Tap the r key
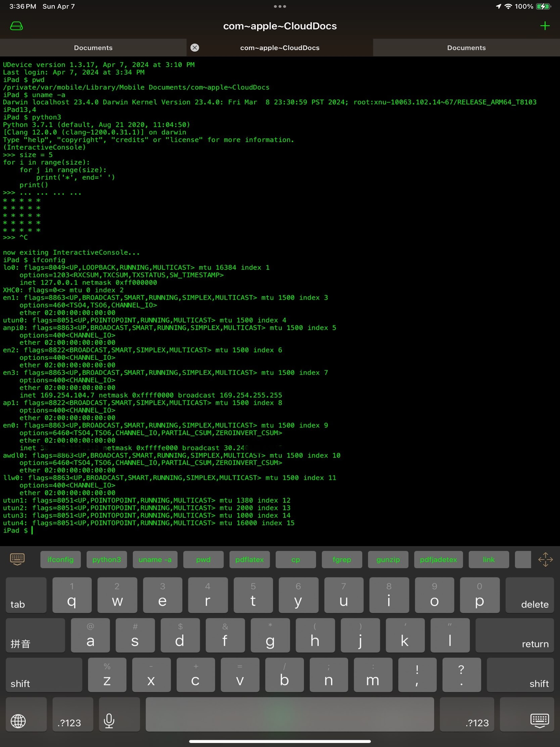The height and width of the screenshot is (747, 560). [208, 595]
